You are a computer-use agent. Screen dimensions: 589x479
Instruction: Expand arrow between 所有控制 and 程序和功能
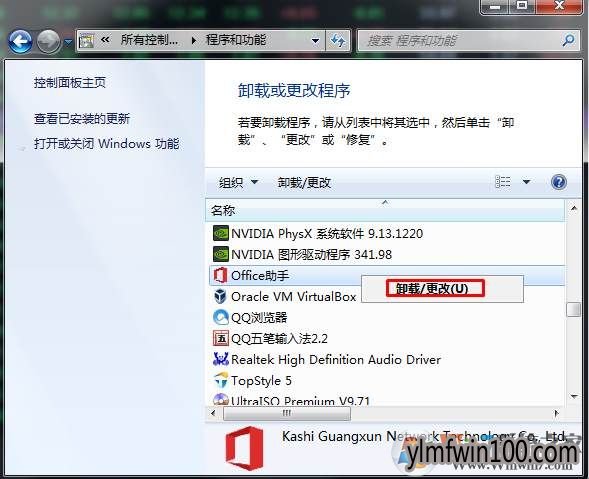(x=193, y=40)
